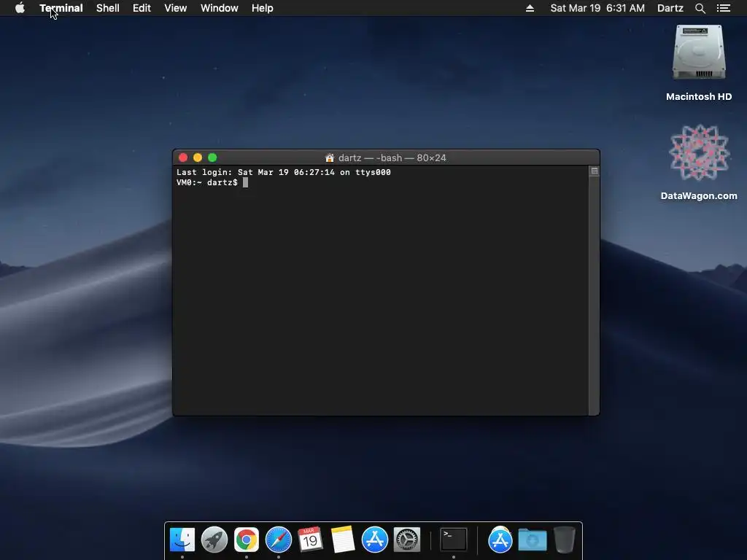Open the Applications stack in Dock
This screenshot has height=560, width=747.
tap(500, 540)
